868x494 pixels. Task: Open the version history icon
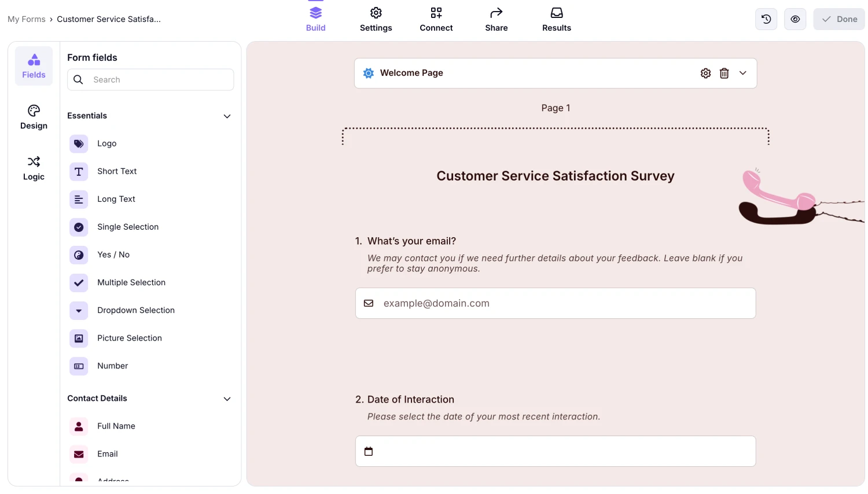pos(766,19)
